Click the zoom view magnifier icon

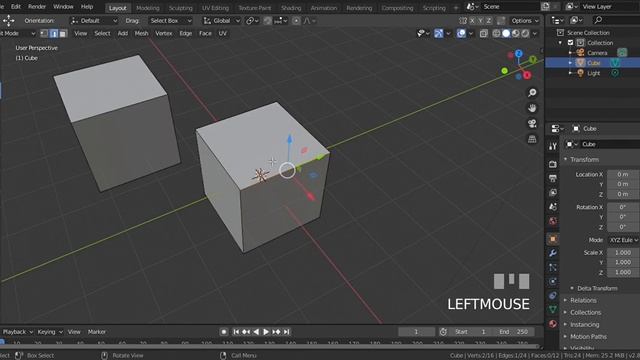pos(532,93)
